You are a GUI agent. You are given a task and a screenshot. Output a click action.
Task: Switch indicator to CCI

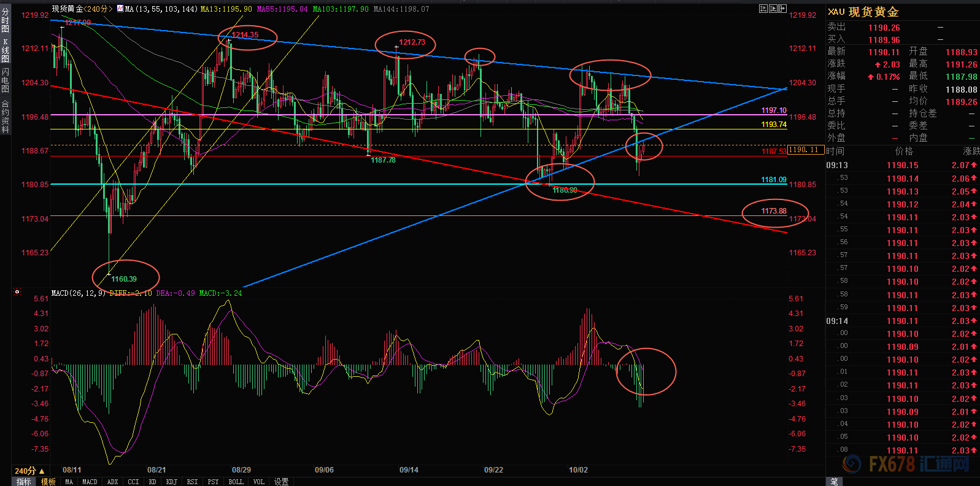click(x=133, y=482)
